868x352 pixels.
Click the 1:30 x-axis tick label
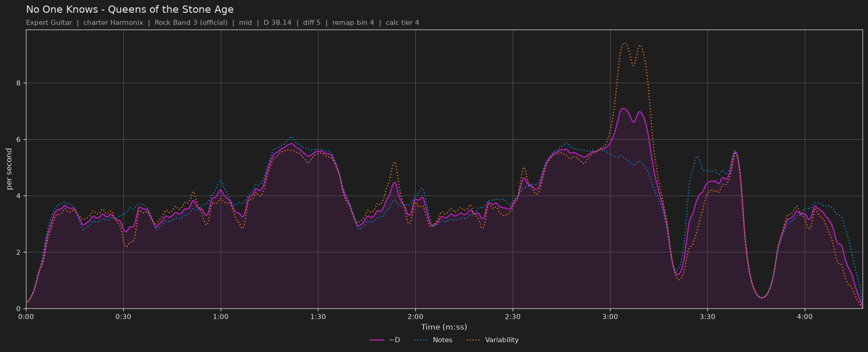[318, 317]
